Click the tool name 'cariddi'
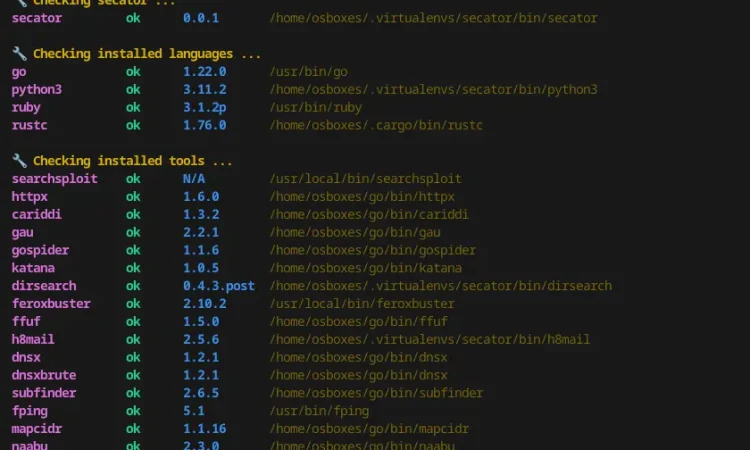Image resolution: width=750 pixels, height=450 pixels. pos(37,214)
